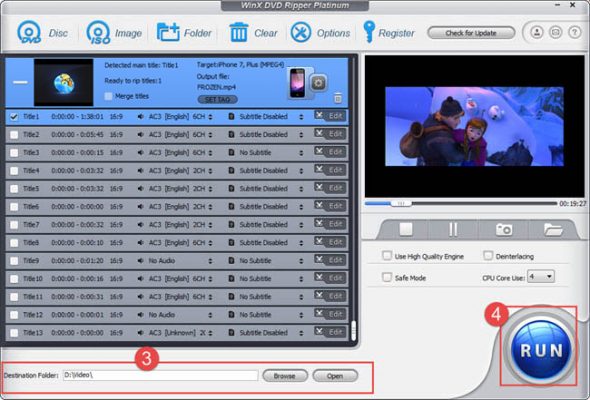Image resolution: width=590 pixels, height=400 pixels.
Task: Open output profile settings gear icon
Action: [x=318, y=83]
